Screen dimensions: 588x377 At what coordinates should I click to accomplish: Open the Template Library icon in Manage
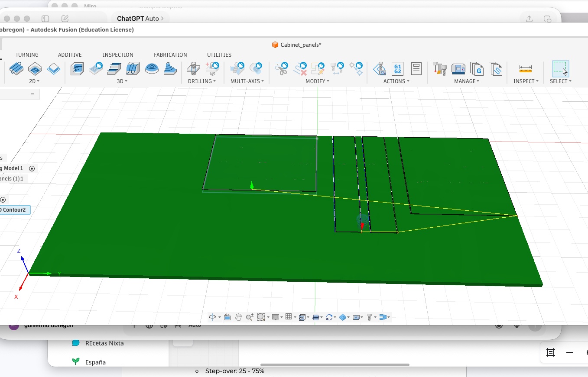[495, 68]
